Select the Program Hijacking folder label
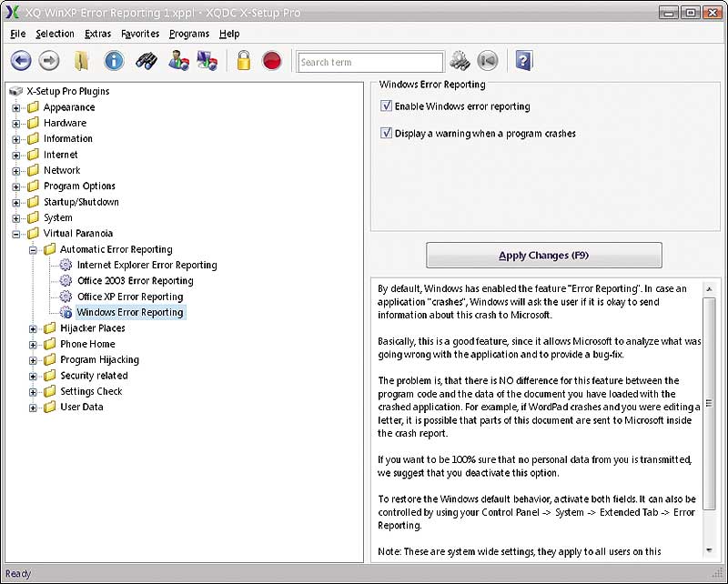Screen dimensions: 728x584 click(99, 360)
